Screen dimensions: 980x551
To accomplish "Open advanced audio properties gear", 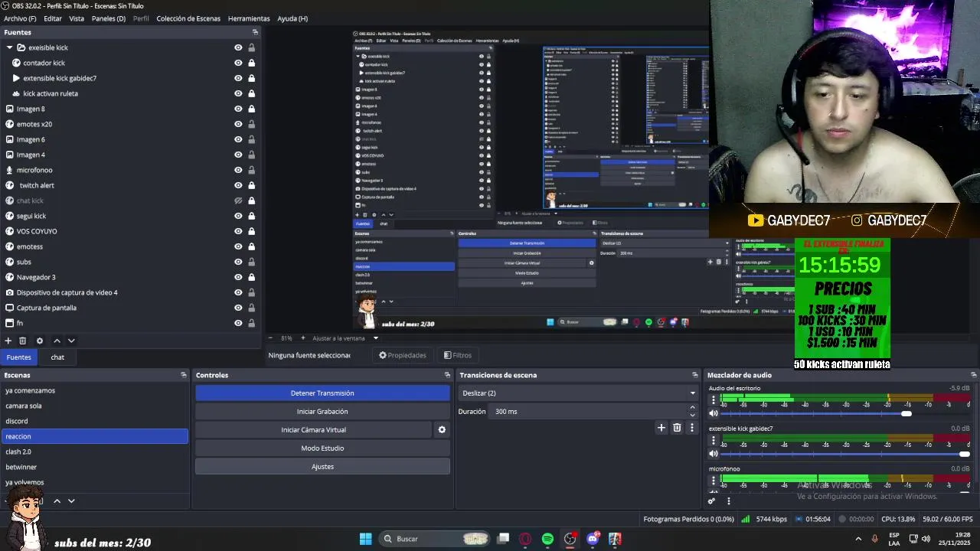I will pos(712,501).
